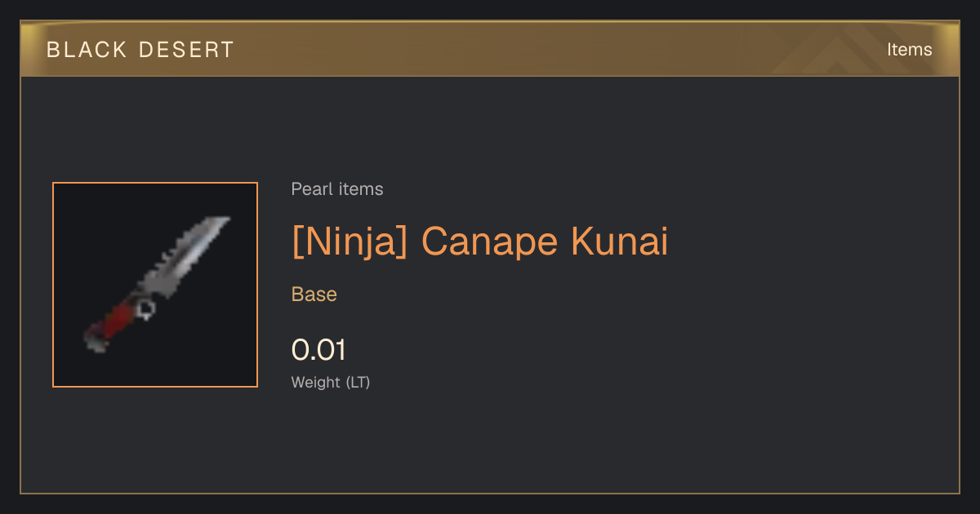Click the Canape Kunai item icon
This screenshot has width=980, height=514.
click(x=155, y=285)
